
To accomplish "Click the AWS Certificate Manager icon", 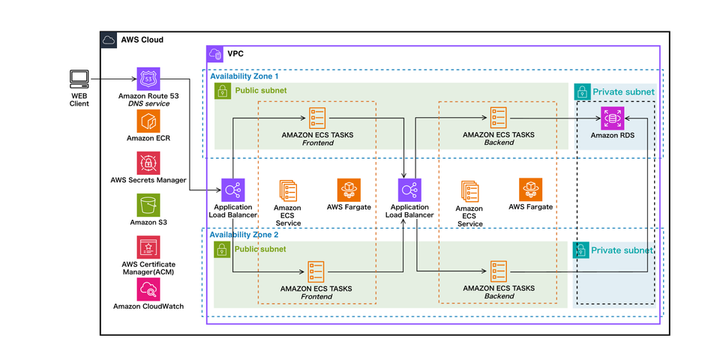I will point(148,248).
